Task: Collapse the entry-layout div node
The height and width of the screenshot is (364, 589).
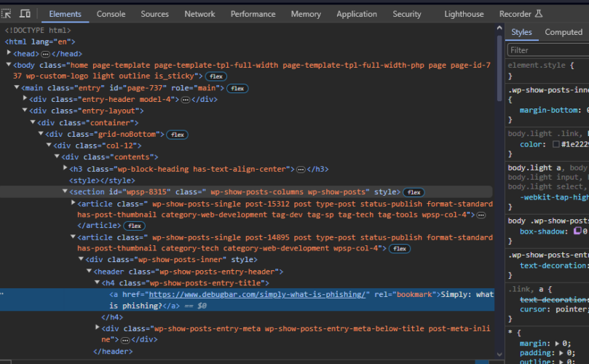Action: tap(25, 110)
